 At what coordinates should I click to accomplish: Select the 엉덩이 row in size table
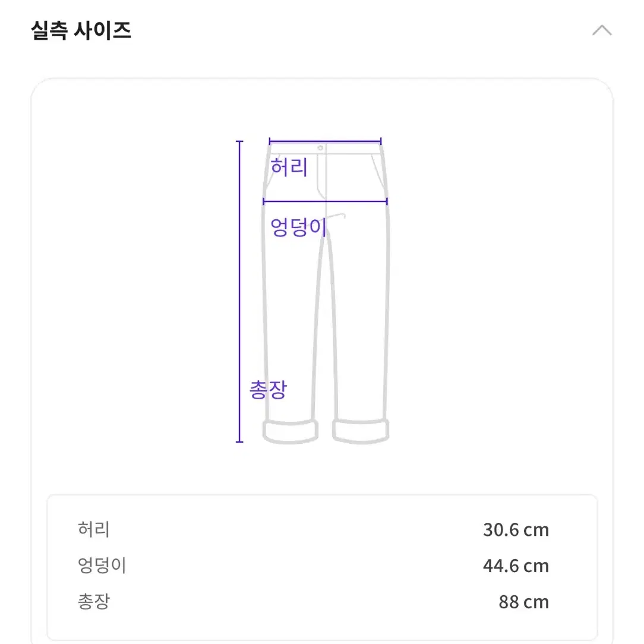(x=313, y=566)
